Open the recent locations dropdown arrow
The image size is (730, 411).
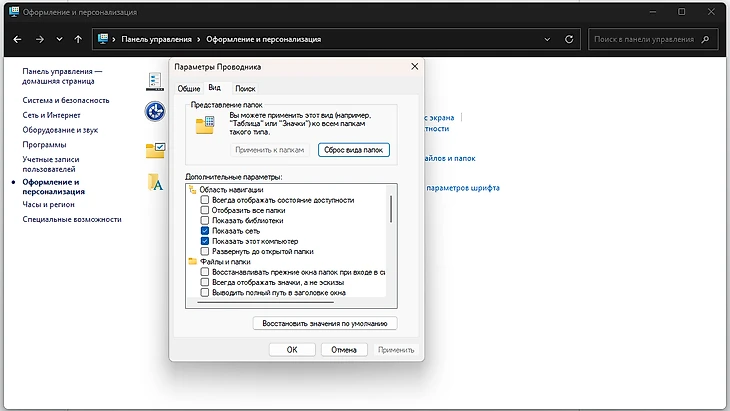pyautogui.click(x=59, y=40)
